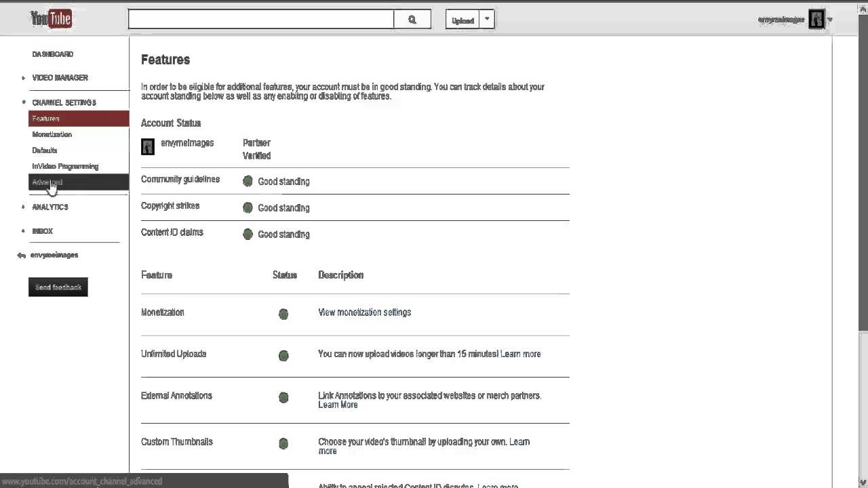Click the search magnifier button

point(412,20)
